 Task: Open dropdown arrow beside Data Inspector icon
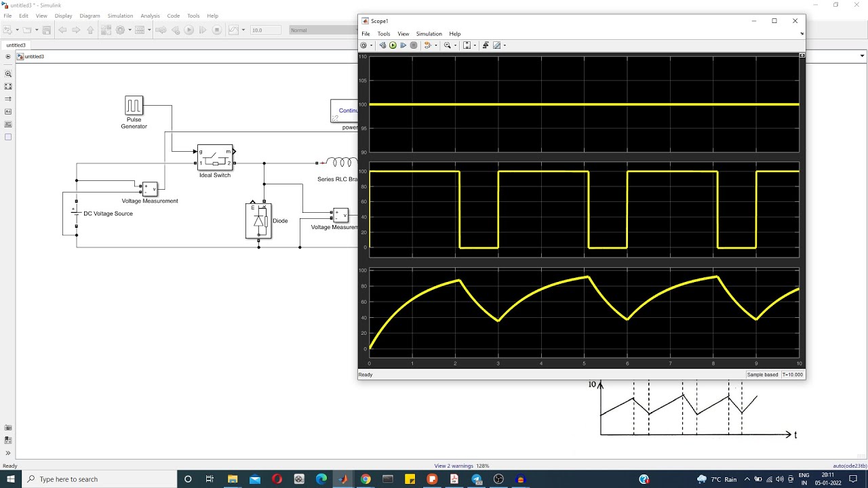pos(243,30)
